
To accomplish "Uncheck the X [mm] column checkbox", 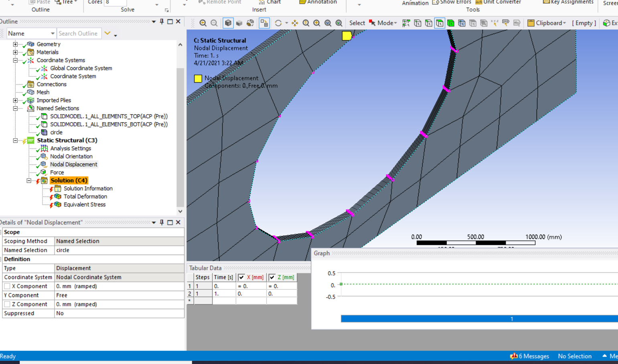I will pos(241,277).
